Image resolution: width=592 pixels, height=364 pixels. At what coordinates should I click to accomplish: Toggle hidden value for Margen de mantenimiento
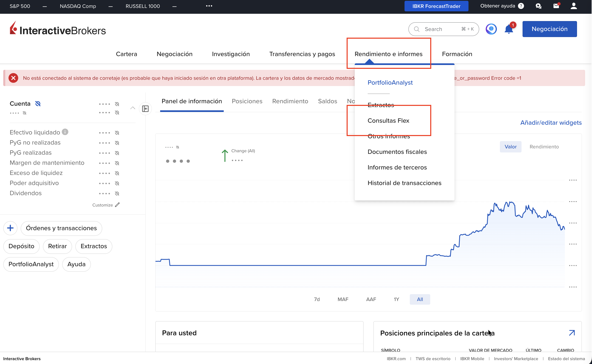point(117,163)
